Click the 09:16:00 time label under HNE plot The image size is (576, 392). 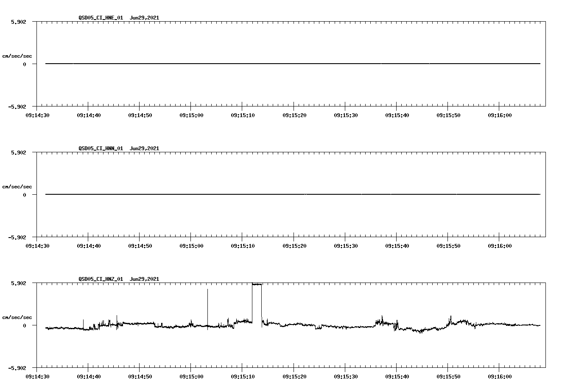click(499, 115)
